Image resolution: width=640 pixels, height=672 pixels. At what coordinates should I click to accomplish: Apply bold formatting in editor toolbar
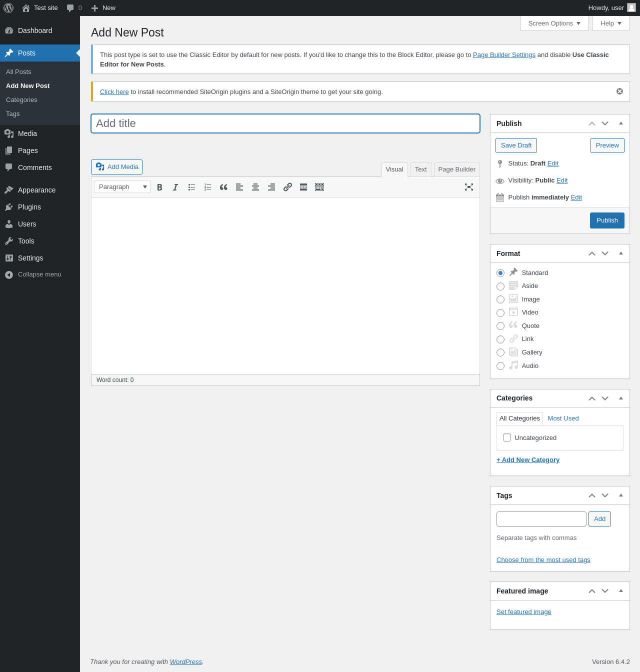coord(159,187)
